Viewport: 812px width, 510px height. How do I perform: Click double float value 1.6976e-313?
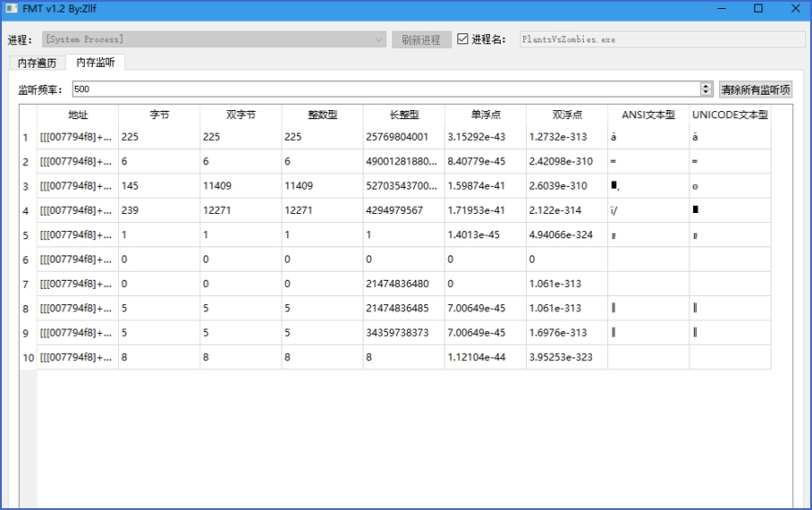tap(567, 333)
